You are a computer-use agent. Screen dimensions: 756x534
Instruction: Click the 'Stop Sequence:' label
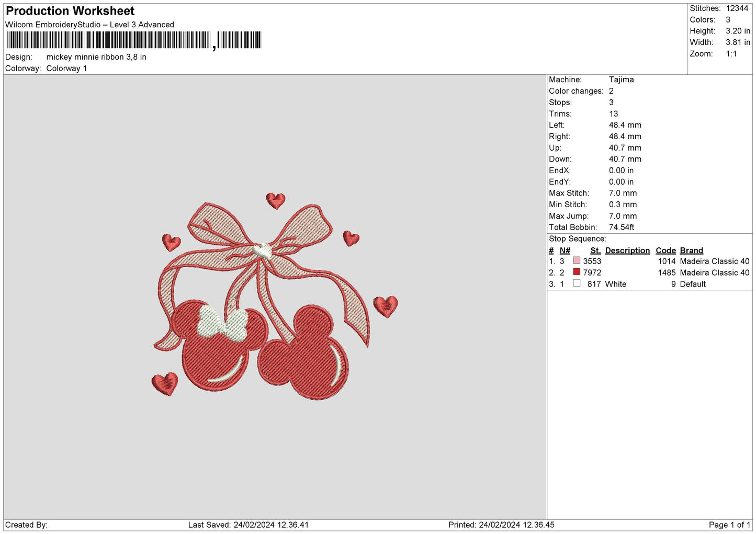[577, 239]
